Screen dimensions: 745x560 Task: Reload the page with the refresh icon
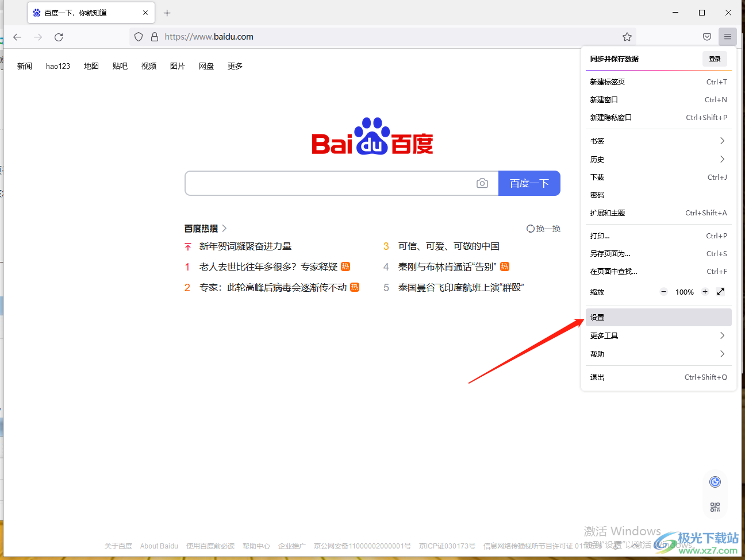click(59, 37)
